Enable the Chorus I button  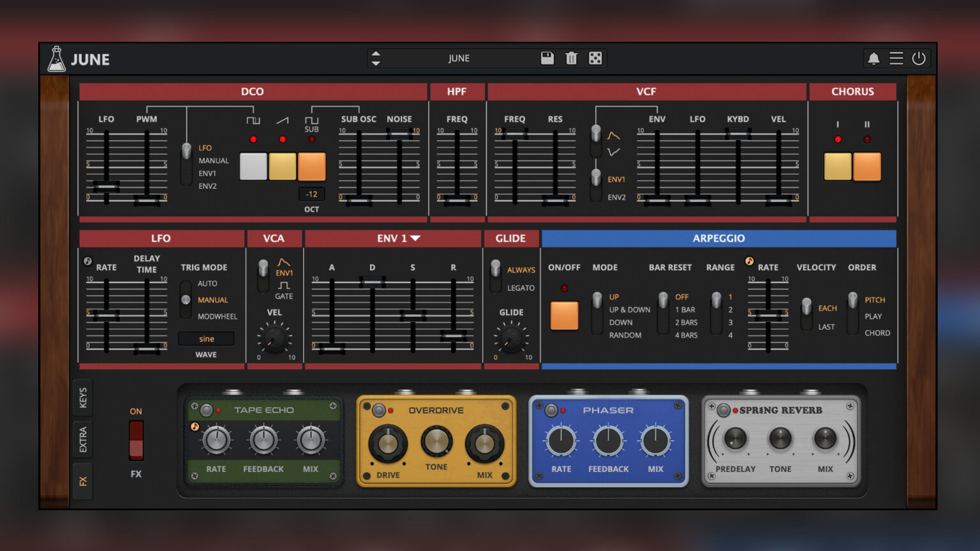838,167
